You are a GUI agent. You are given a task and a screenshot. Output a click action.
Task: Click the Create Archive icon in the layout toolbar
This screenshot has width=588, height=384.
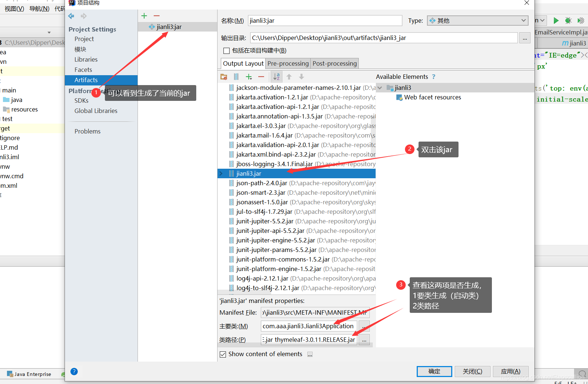click(x=236, y=76)
